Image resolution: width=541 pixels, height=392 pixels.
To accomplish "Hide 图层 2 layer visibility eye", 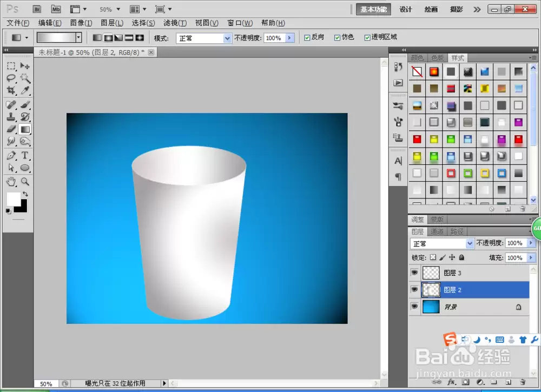I will click(x=414, y=290).
